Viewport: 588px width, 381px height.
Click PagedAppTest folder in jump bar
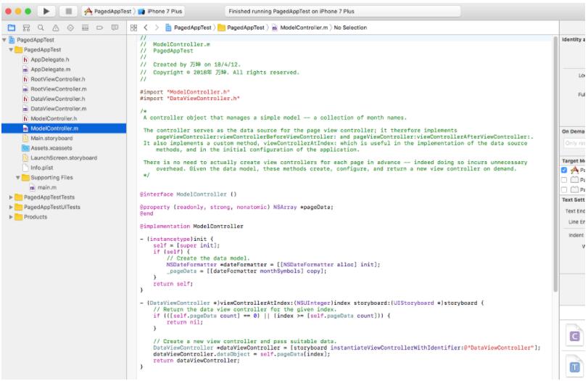click(x=241, y=28)
